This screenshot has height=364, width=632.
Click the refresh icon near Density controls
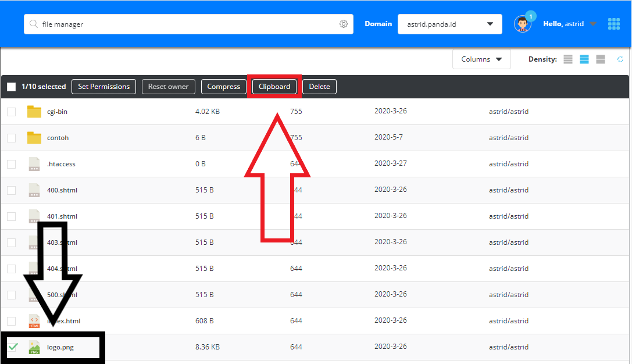(x=620, y=59)
